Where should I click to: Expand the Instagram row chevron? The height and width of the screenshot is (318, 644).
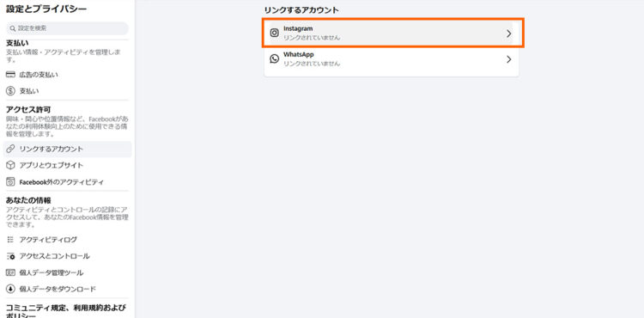[x=509, y=34]
